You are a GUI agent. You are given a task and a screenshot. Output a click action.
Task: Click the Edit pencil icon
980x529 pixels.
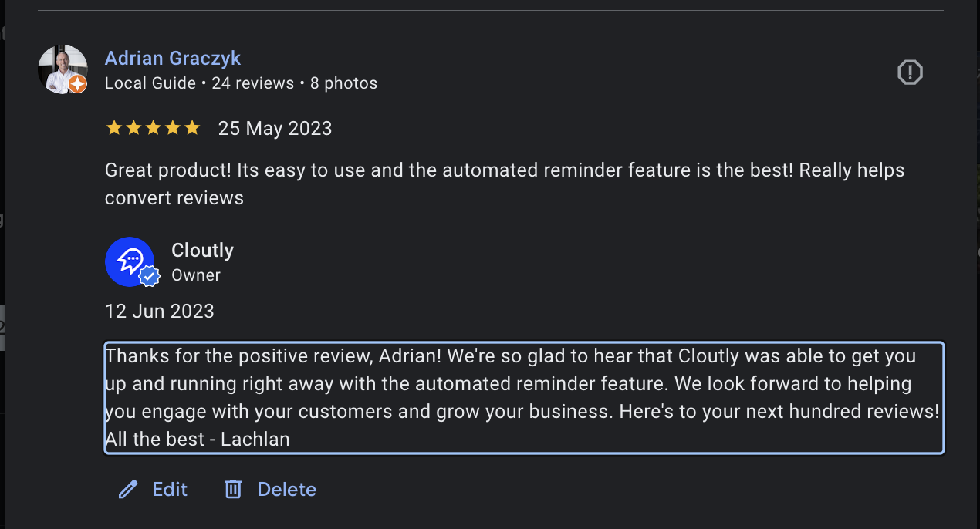[x=127, y=489]
